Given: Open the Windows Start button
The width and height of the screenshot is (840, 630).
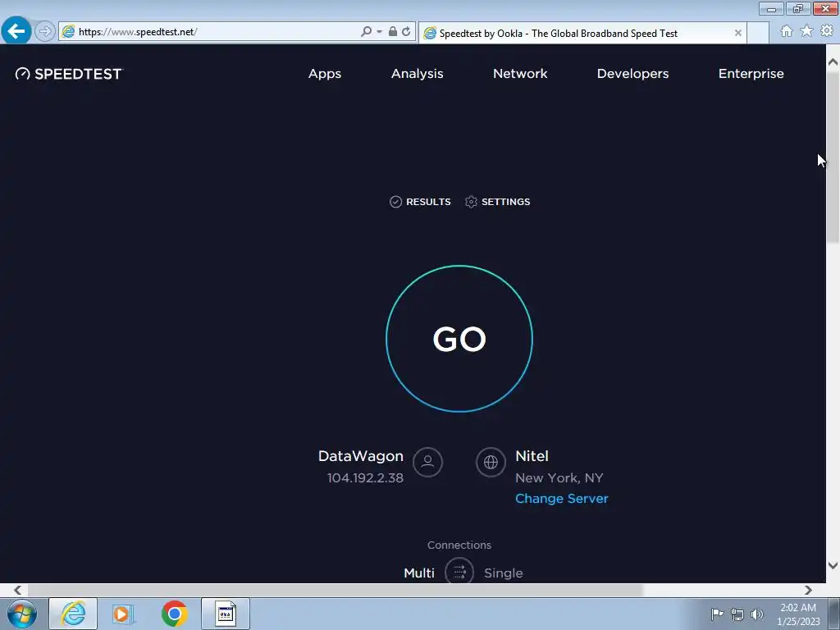Looking at the screenshot, I should pos(22,614).
